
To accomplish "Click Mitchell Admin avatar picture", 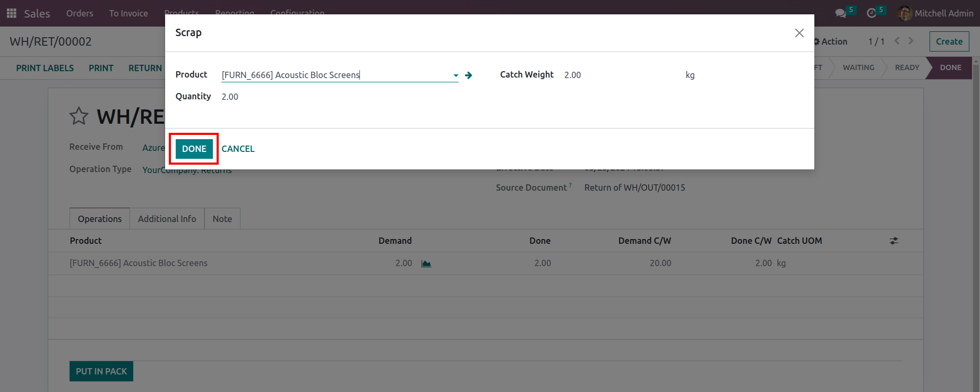I will point(904,13).
